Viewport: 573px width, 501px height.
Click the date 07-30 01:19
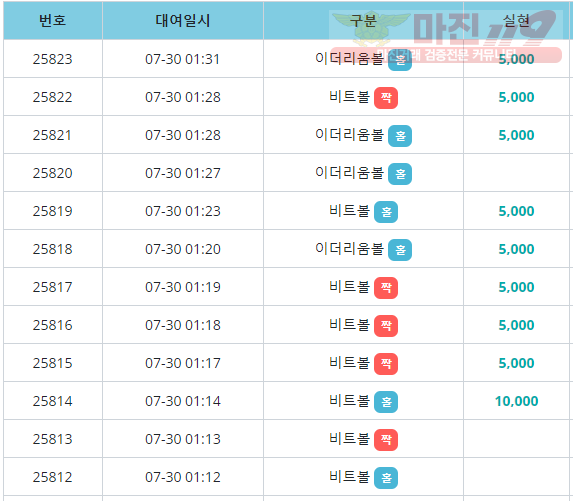pos(183,287)
